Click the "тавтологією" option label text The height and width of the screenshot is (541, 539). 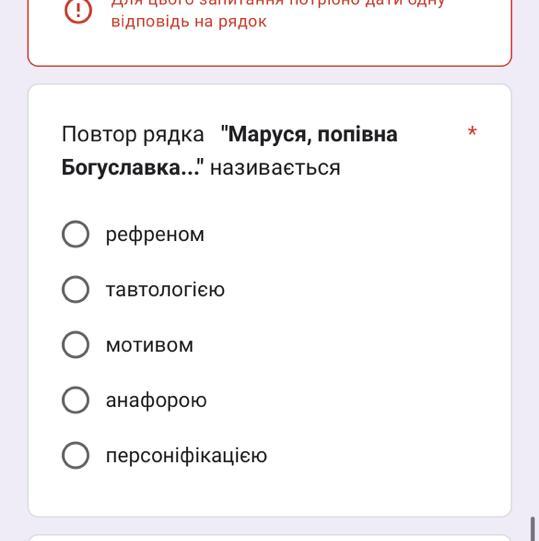pyautogui.click(x=165, y=290)
